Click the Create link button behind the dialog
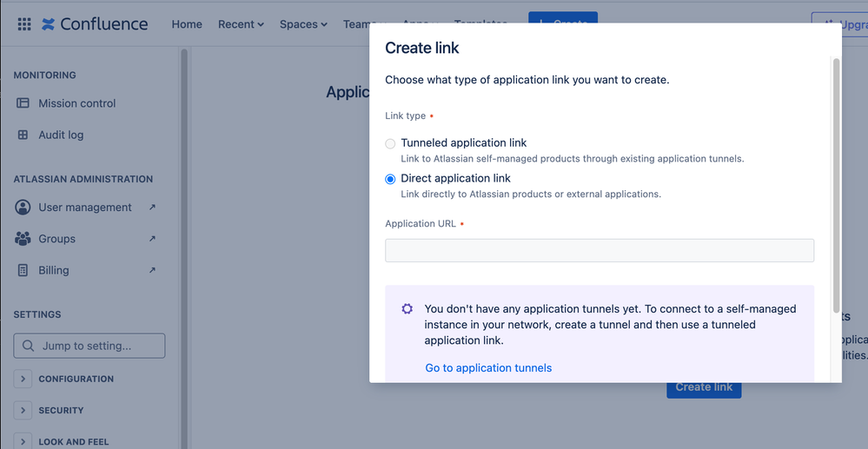This screenshot has width=868, height=449. click(704, 390)
